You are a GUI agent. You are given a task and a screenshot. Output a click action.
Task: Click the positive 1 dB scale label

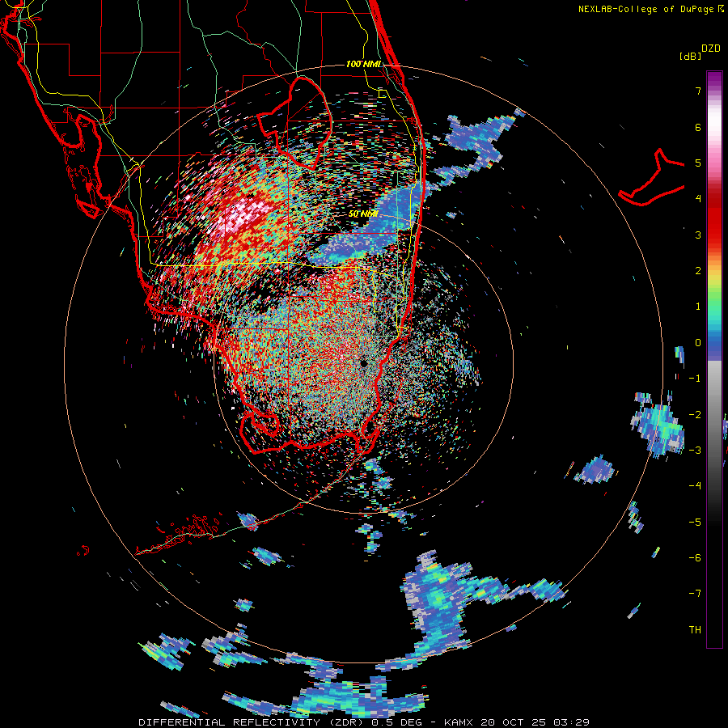click(698, 307)
